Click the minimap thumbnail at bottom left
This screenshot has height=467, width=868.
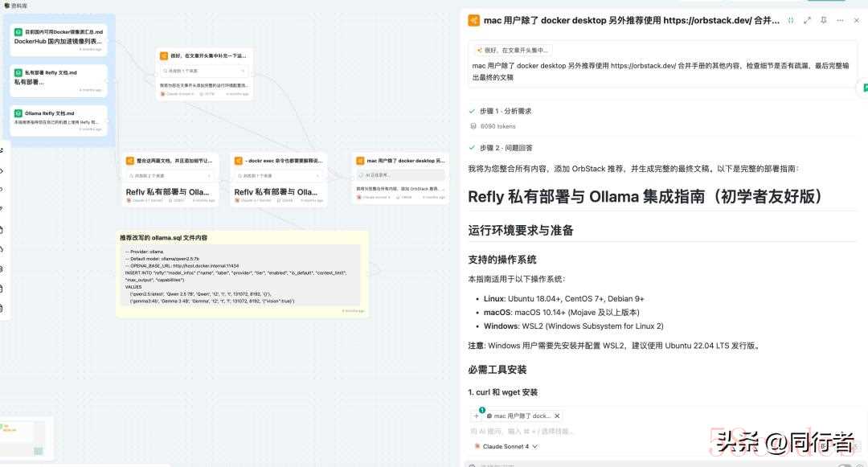click(x=25, y=438)
